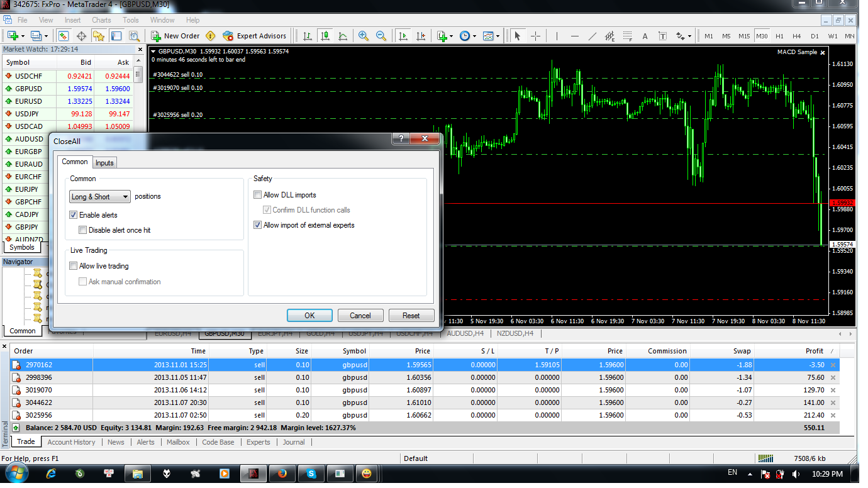
Task: Check the Allow live trading box
Action: (74, 266)
